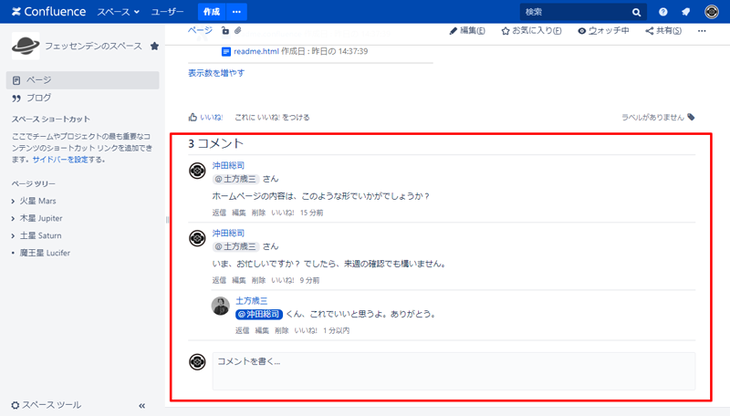Screen dimensions: 730x416
Task: Open the 15 分前 comment permalink
Action: point(311,213)
